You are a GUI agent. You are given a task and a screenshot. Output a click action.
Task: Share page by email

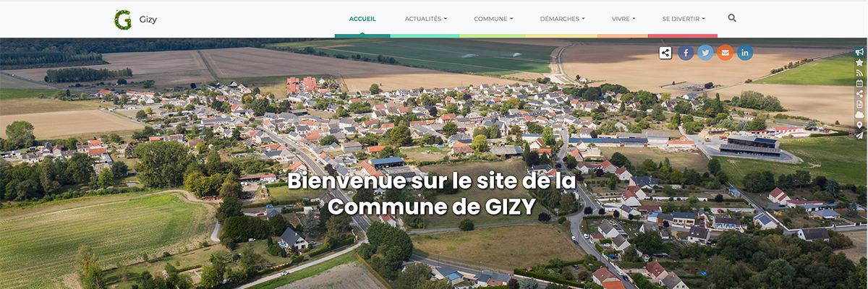tap(725, 53)
